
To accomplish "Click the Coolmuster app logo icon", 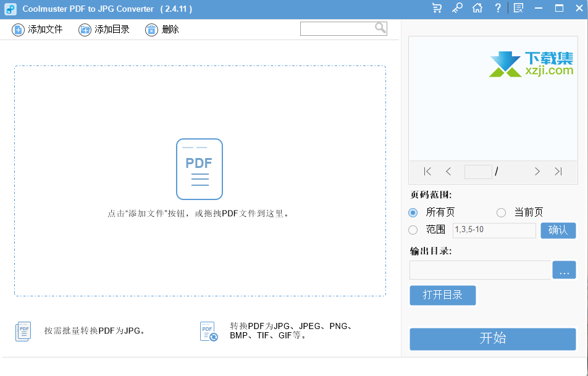I will 10,9.
